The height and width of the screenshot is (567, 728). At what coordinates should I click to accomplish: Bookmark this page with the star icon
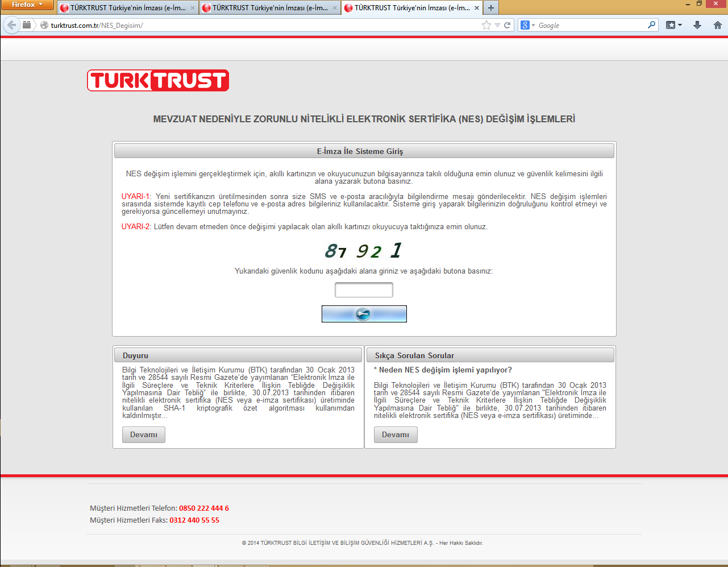tap(486, 25)
